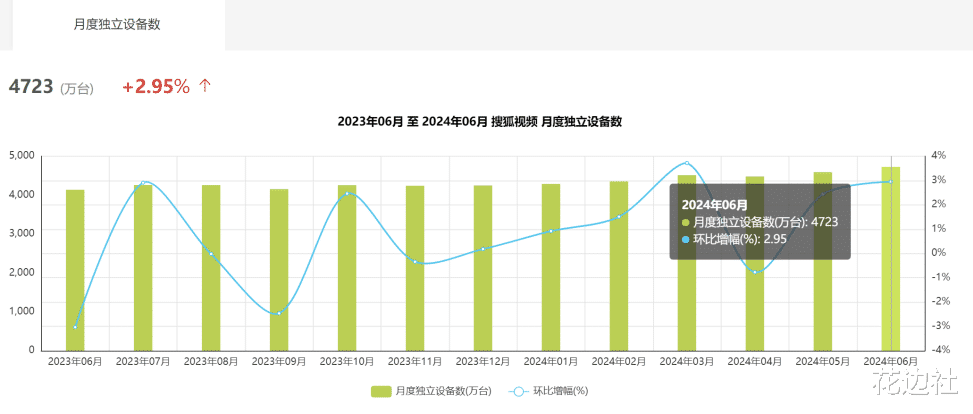Image resolution: width=973 pixels, height=414 pixels.
Task: Select the 2023年10月 bar
Action: [347, 268]
